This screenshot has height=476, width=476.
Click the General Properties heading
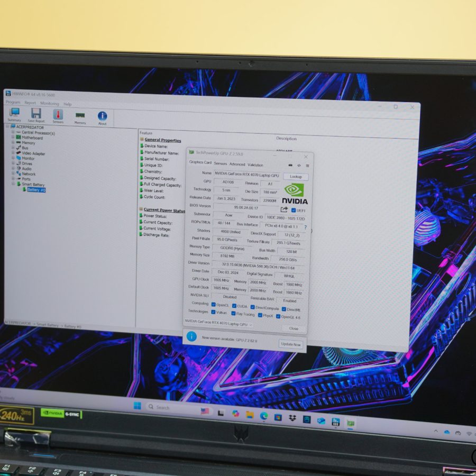pyautogui.click(x=163, y=140)
